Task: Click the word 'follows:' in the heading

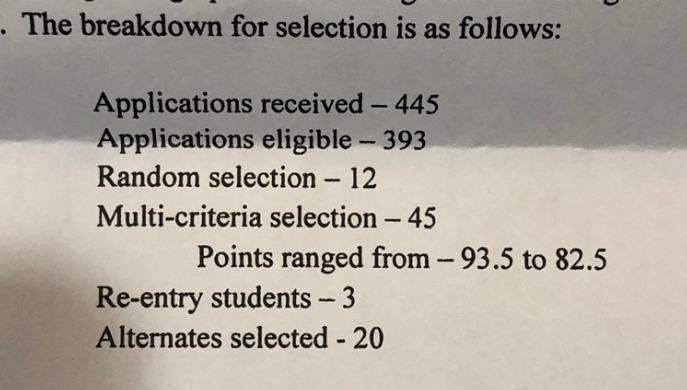Action: (x=510, y=28)
